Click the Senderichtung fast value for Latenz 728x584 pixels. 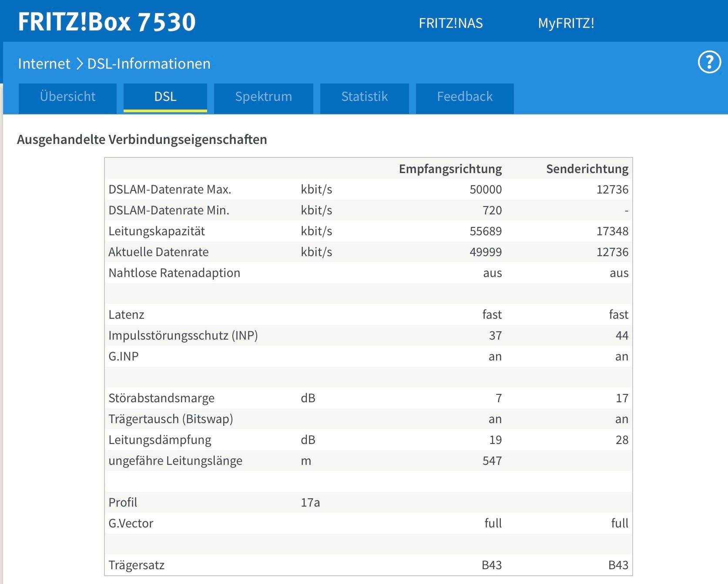click(619, 315)
